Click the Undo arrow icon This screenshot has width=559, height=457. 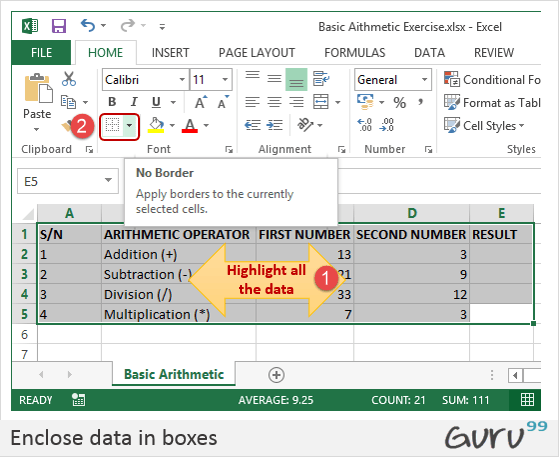click(88, 25)
